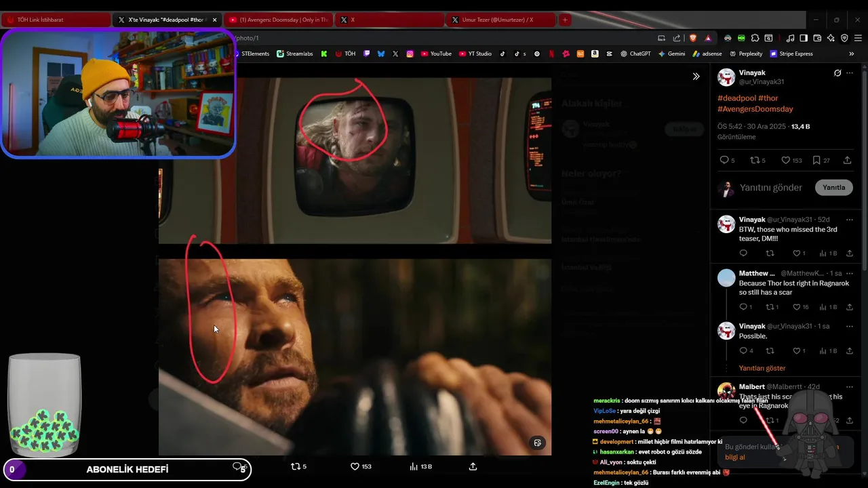Open the extensions puzzle icon
The height and width of the screenshot is (488, 868).
754,38
